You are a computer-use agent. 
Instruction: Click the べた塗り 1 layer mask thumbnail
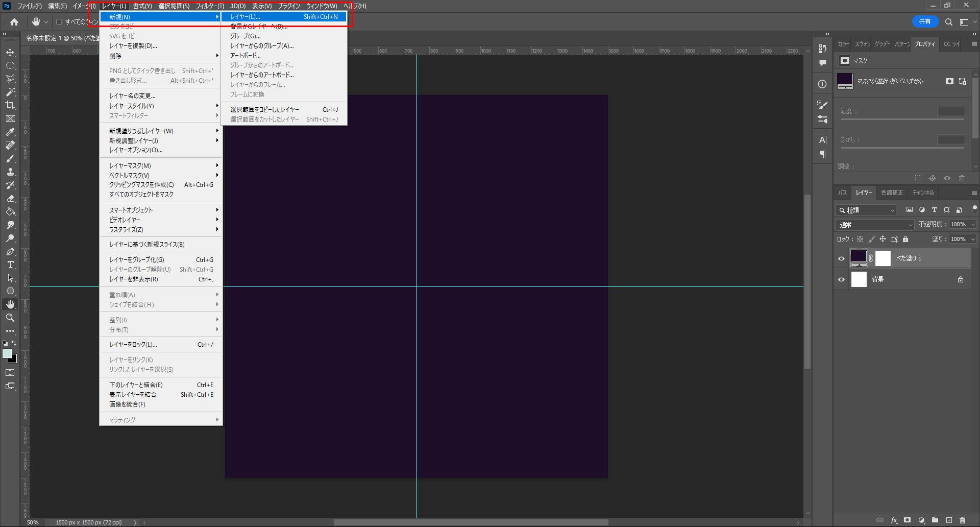[883, 258]
